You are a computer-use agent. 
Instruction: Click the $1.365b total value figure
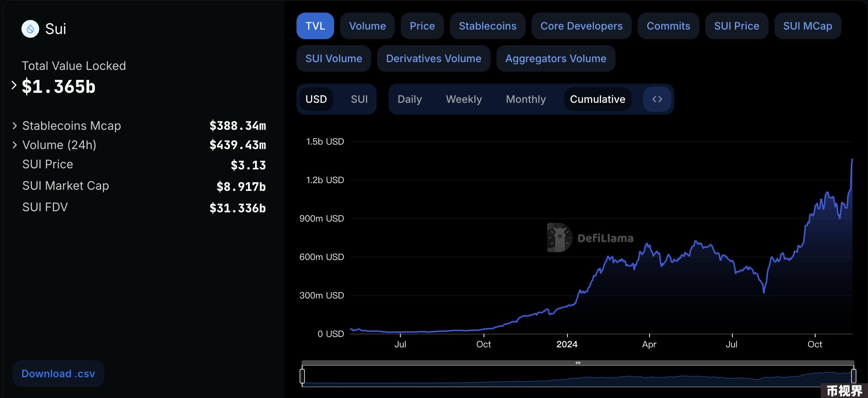tap(59, 87)
